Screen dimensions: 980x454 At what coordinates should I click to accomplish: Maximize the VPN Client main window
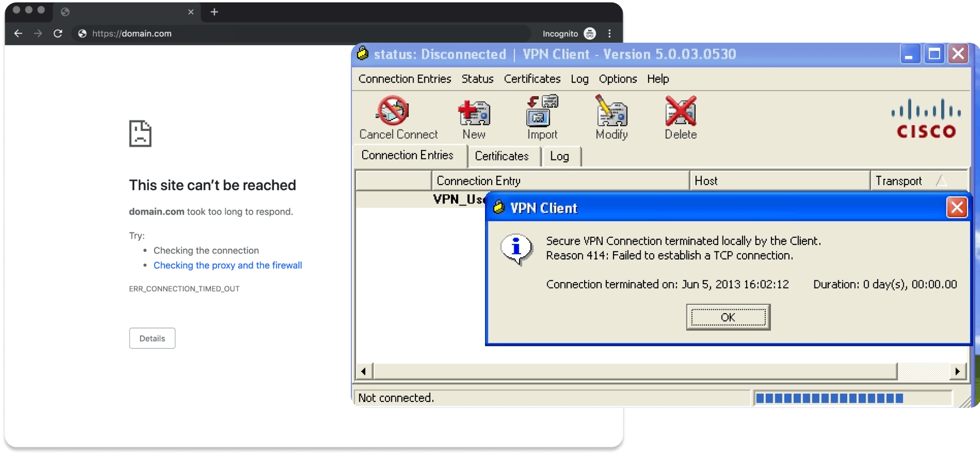tap(934, 54)
